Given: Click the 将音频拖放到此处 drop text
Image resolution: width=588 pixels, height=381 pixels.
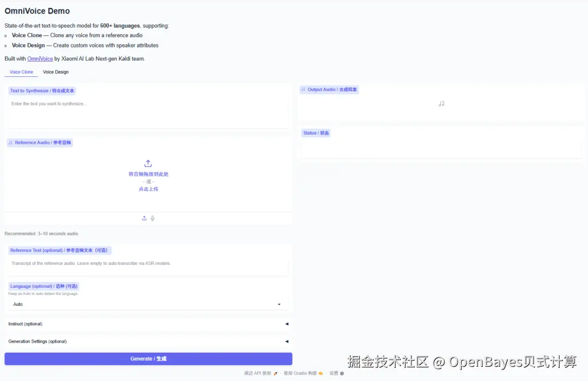Looking at the screenshot, I should point(149,174).
